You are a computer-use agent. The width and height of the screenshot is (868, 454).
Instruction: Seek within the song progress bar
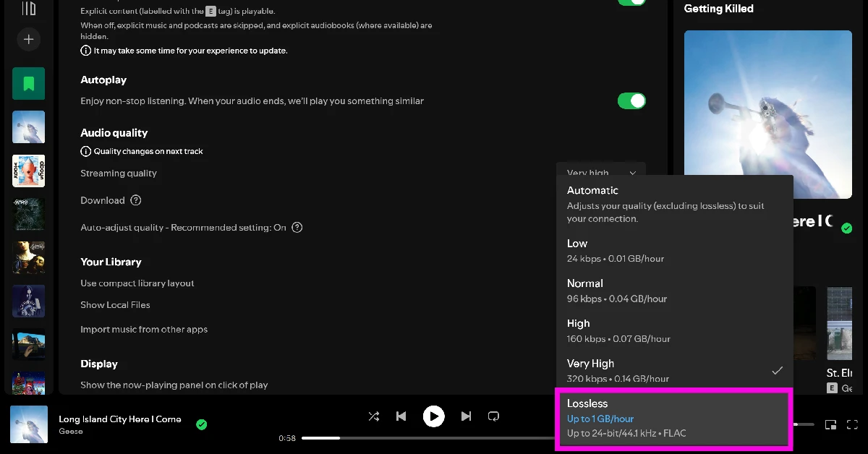[434, 437]
